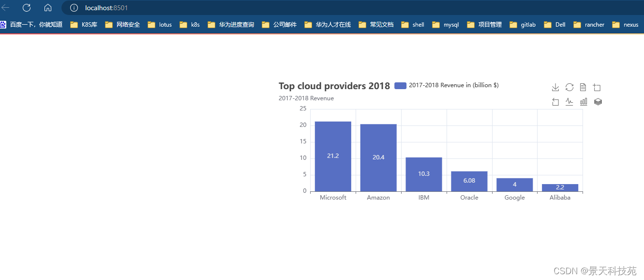Screen dimensions: 644x280
Task: Reload the page with the browser refresh icon
Action: pos(26,8)
